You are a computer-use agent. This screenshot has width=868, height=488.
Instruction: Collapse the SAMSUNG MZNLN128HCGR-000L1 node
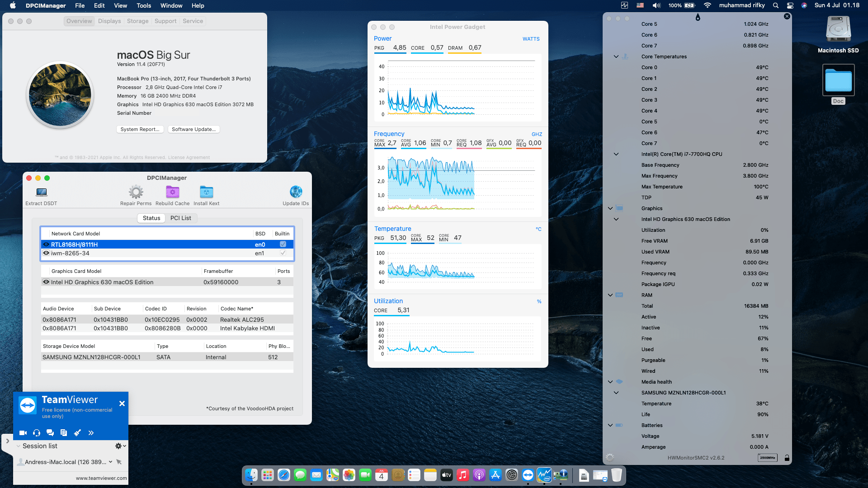coord(616,393)
